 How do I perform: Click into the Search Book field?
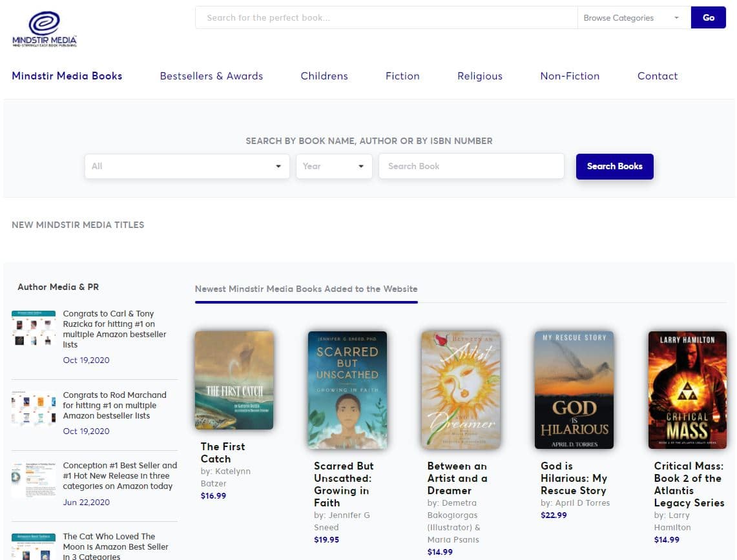click(472, 166)
